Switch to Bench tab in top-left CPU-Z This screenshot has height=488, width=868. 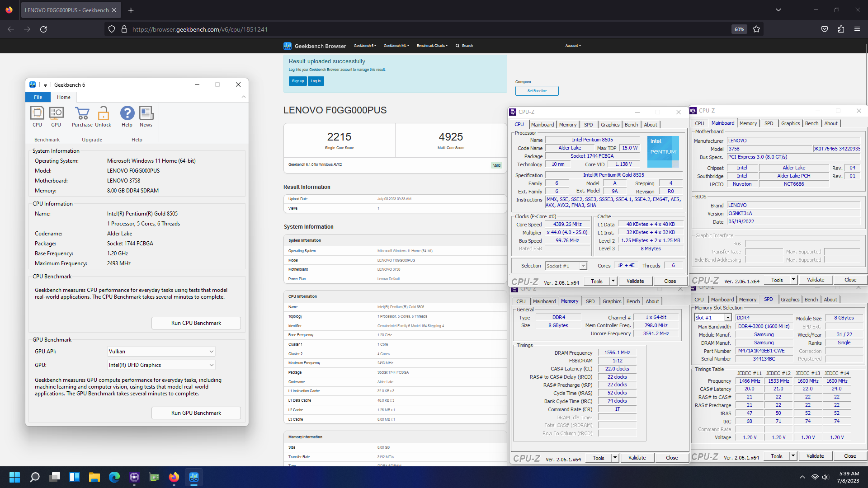tap(631, 125)
